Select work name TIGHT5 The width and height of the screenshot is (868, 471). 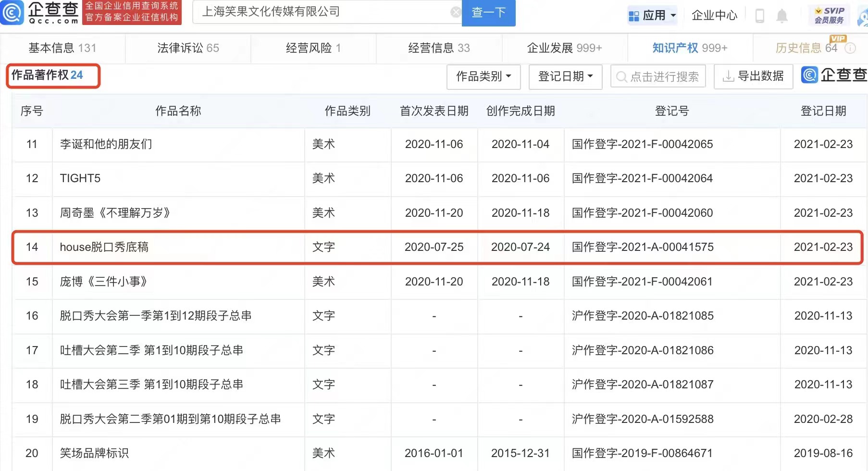click(80, 178)
